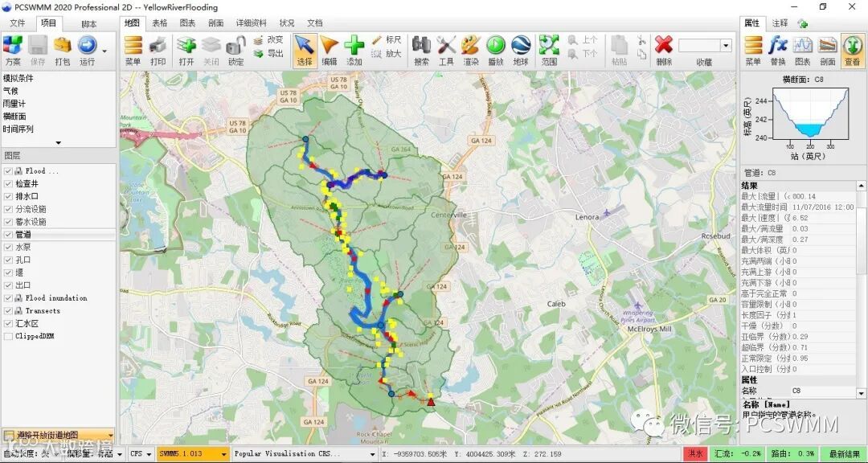Click the 范围 (Extent) zoom icon
This screenshot has width=868, height=463.
click(x=549, y=51)
